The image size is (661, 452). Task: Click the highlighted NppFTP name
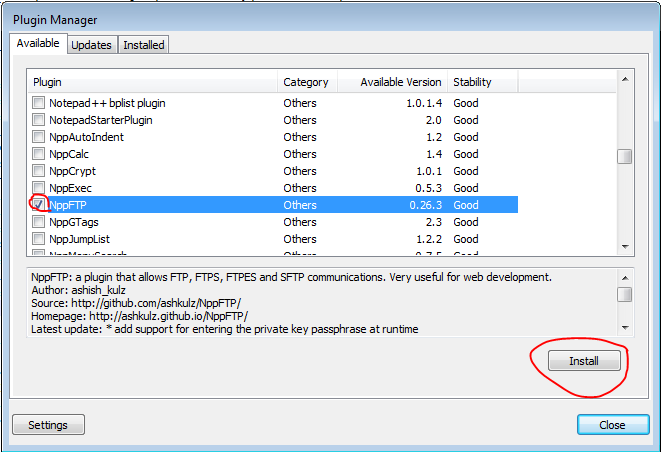(68, 205)
